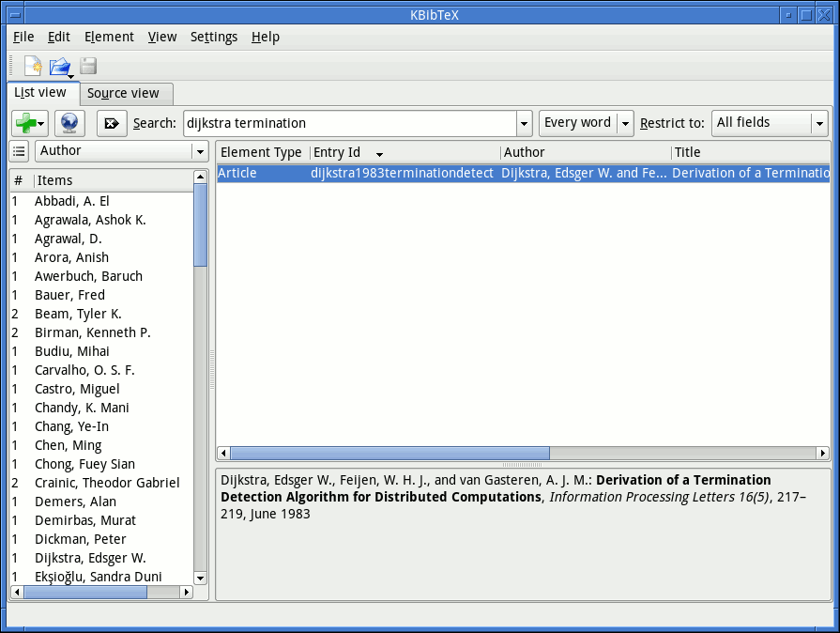
Task: Select author Bauer, Fred
Action: (x=101, y=295)
